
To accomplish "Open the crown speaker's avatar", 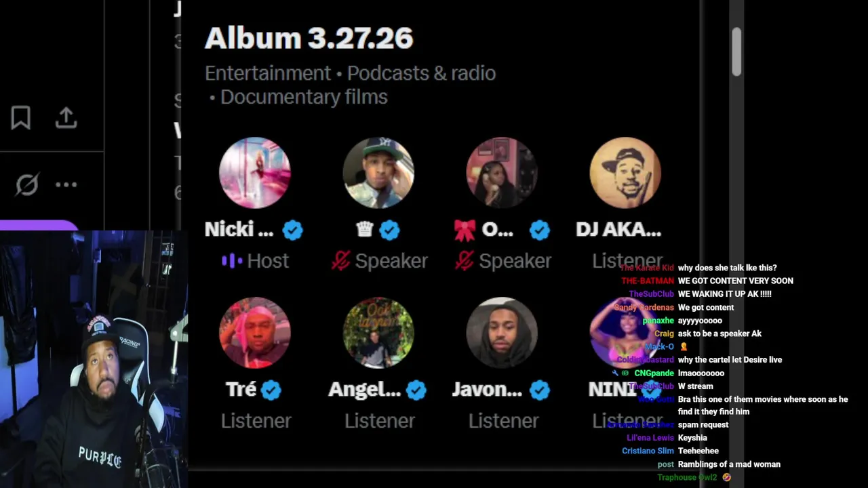I will click(x=378, y=173).
